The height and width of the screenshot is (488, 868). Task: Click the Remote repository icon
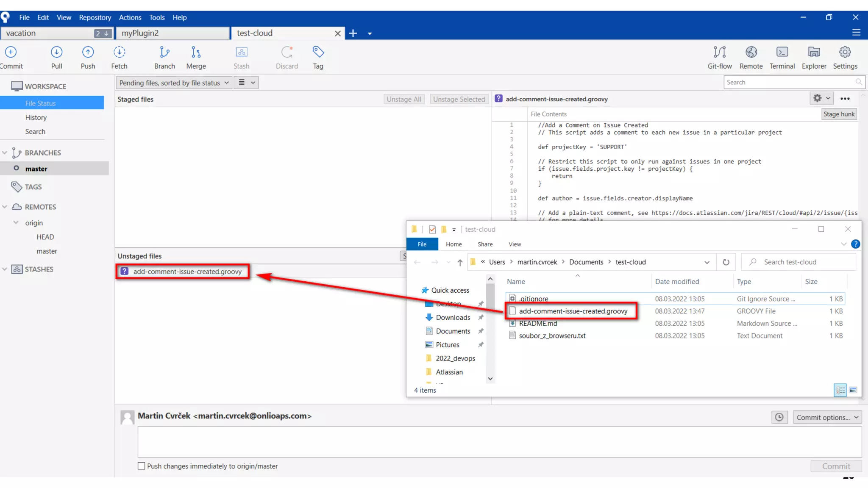pyautogui.click(x=751, y=53)
